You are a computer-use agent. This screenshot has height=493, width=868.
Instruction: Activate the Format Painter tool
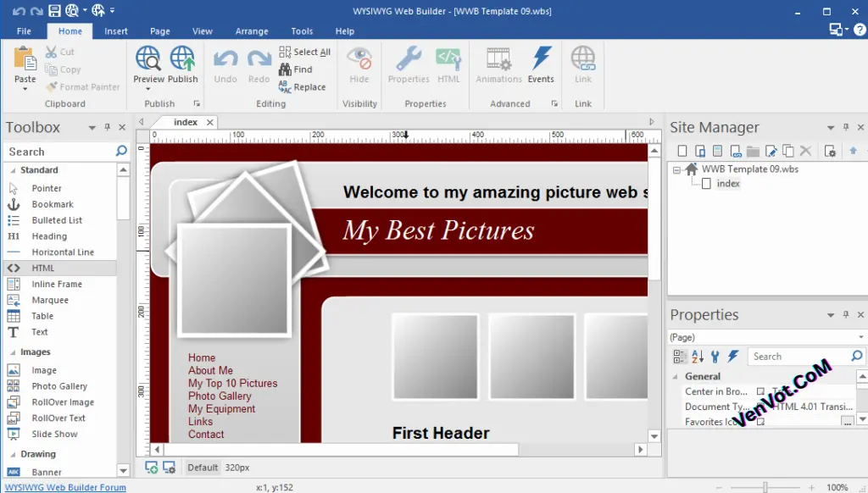click(x=83, y=87)
